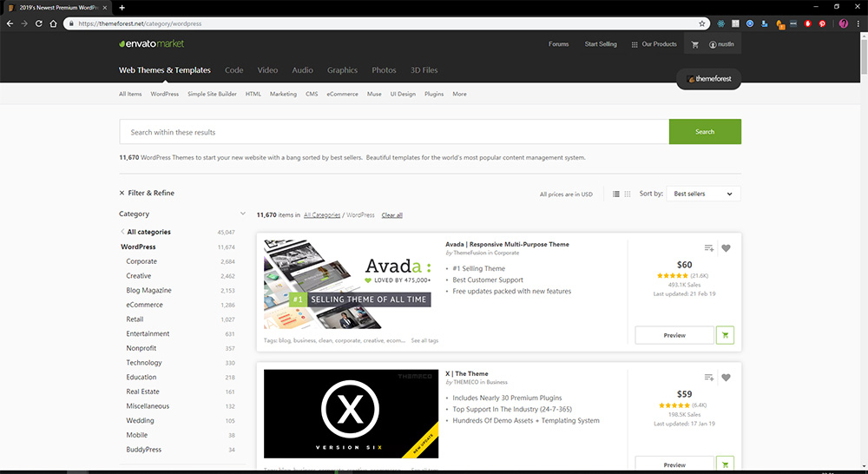Open a new browser tab
The width and height of the screenshot is (868, 474).
click(x=122, y=8)
